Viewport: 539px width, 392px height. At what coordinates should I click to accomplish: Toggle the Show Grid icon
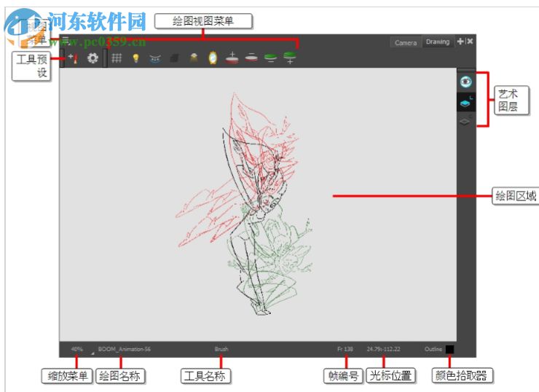click(x=117, y=58)
